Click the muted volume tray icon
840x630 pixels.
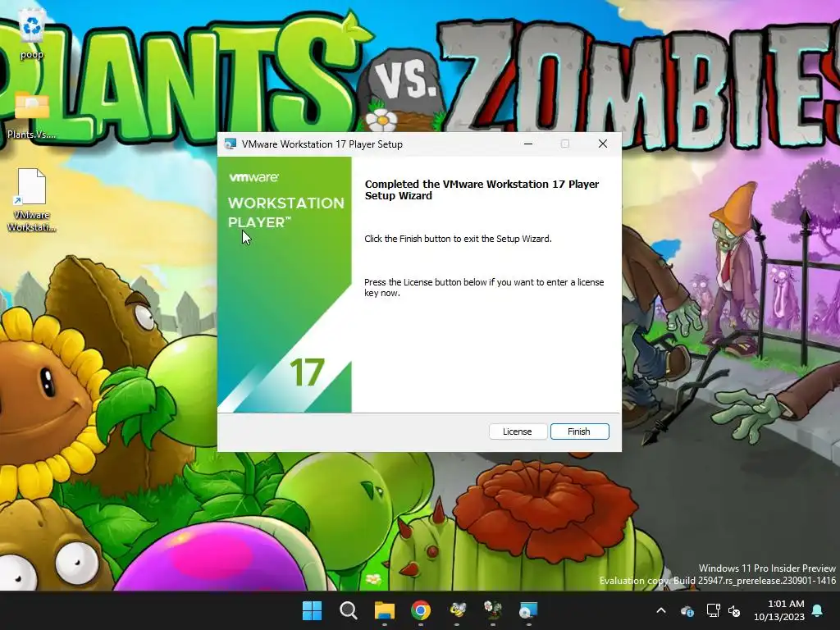tap(734, 610)
